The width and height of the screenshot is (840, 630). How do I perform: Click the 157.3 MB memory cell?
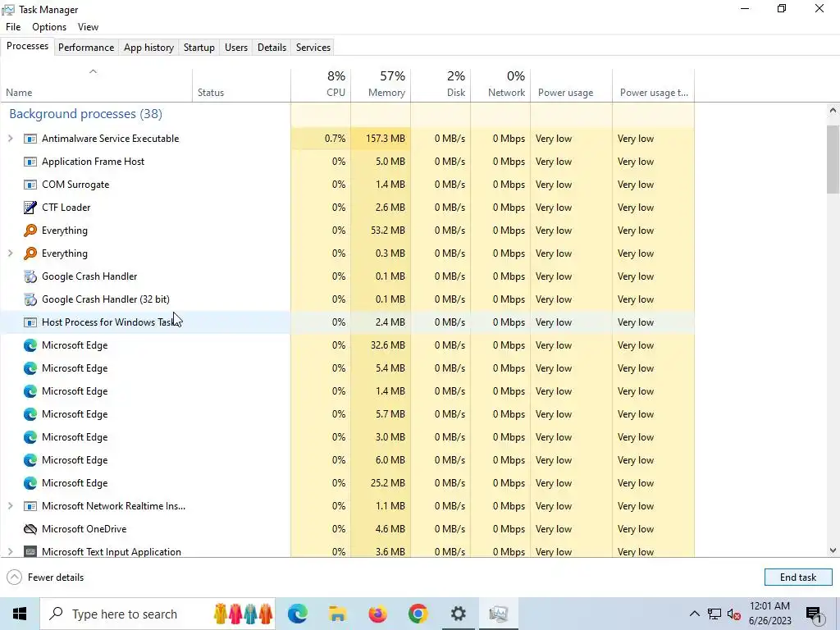pyautogui.click(x=381, y=139)
